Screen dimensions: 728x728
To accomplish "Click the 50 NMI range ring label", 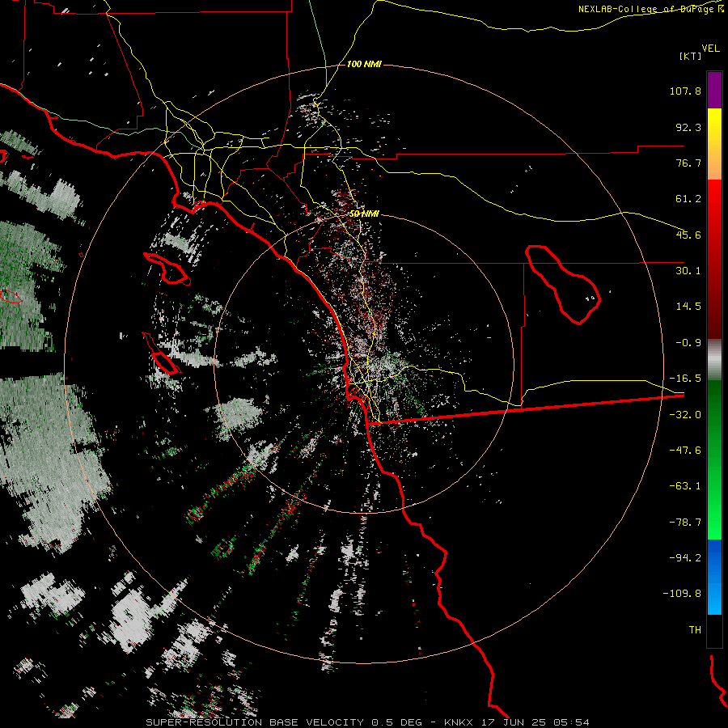I will tap(364, 214).
